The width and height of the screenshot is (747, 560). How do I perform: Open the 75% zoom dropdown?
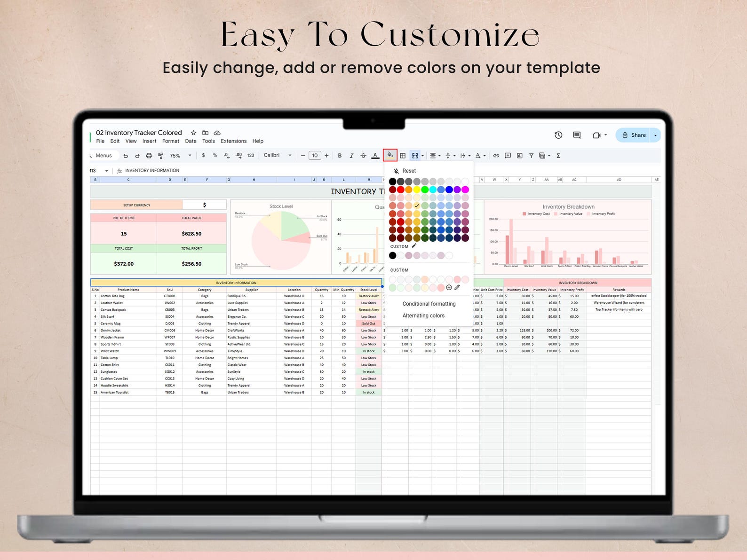coord(181,156)
